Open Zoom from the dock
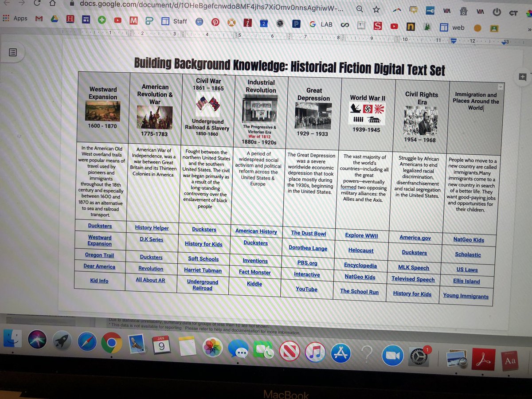The height and width of the screenshot is (399, 532). tap(393, 355)
